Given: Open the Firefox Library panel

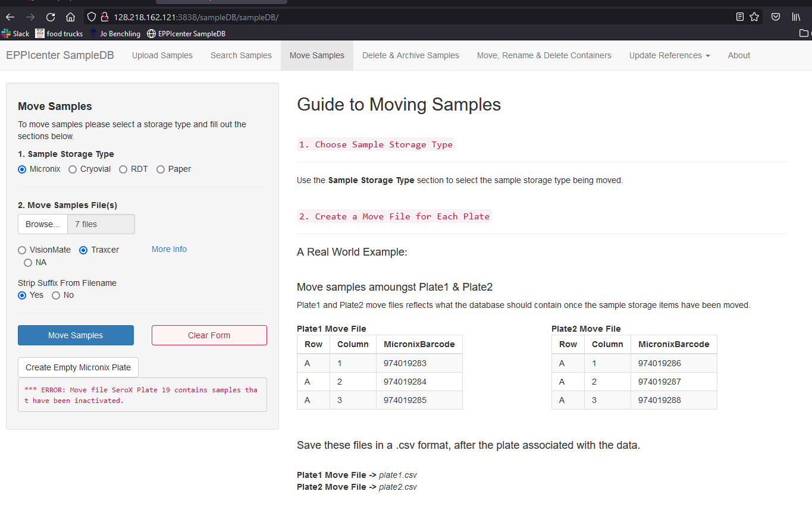Looking at the screenshot, I should [796, 17].
